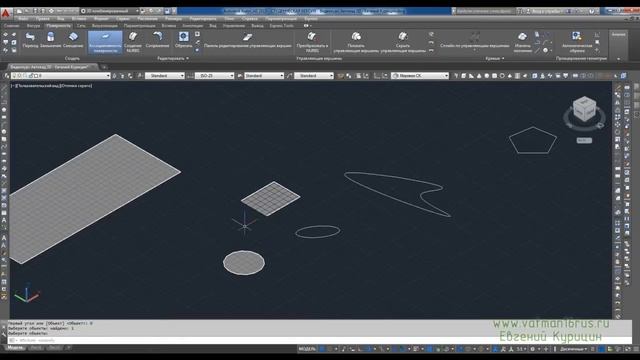Select the Смещение surface offset tool

73,40
